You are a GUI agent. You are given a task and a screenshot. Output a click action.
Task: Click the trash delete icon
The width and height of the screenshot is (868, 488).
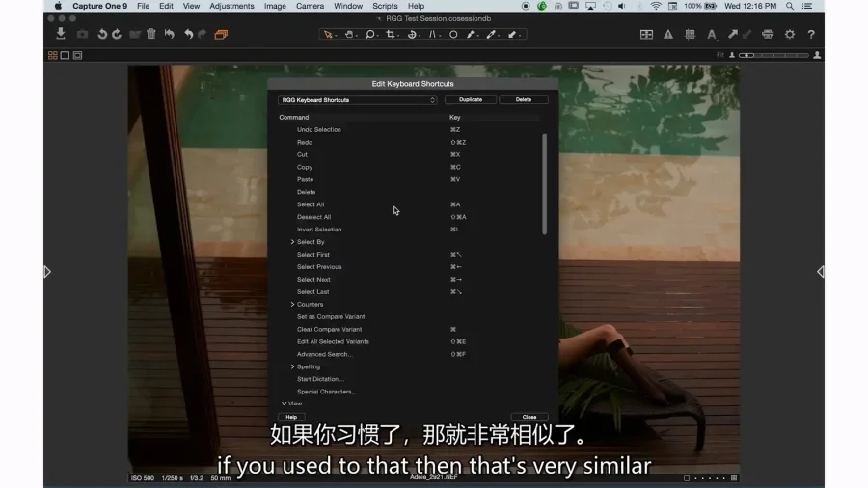pyautogui.click(x=151, y=34)
